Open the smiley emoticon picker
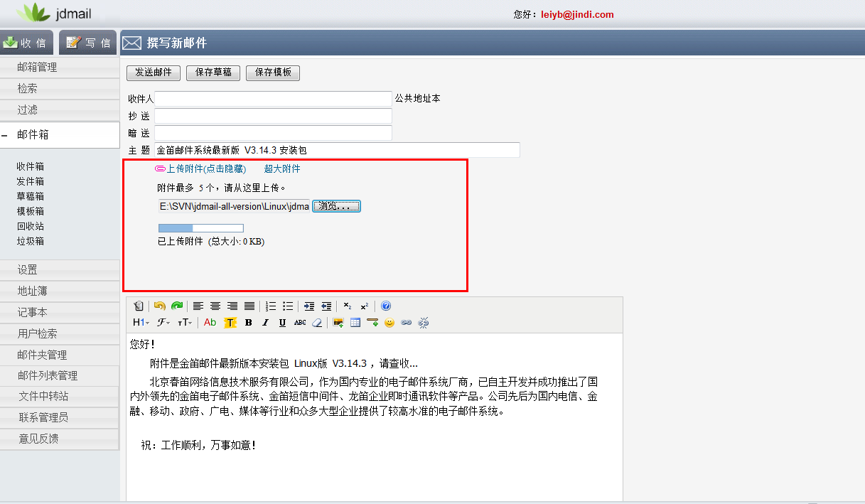This screenshot has height=504, width=865. [x=389, y=323]
